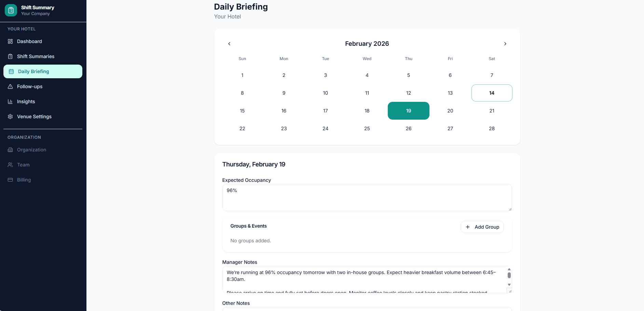Click the Organization building icon
The image size is (644, 311).
point(11,150)
